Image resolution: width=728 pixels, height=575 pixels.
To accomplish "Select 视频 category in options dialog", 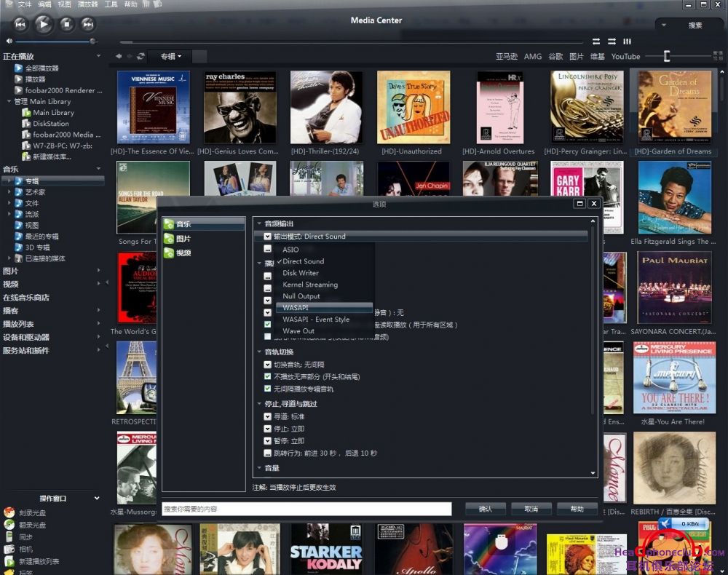I will [x=204, y=253].
